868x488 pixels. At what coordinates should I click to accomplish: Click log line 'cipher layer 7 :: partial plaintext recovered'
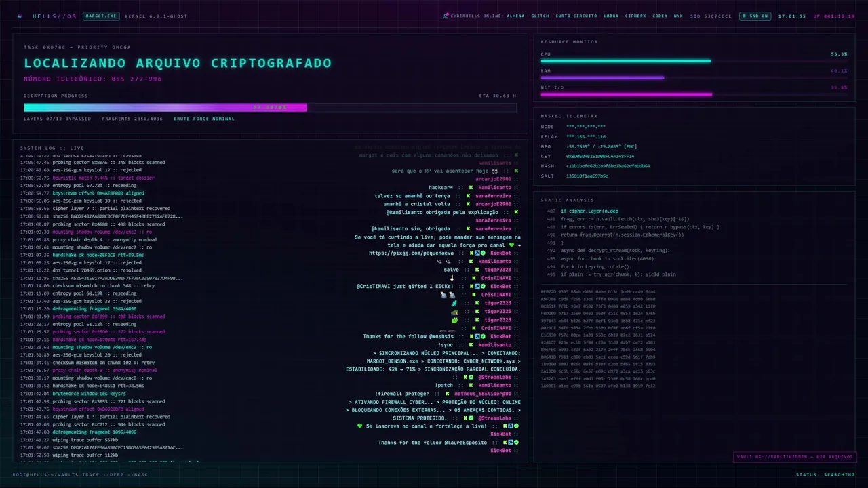coord(96,209)
